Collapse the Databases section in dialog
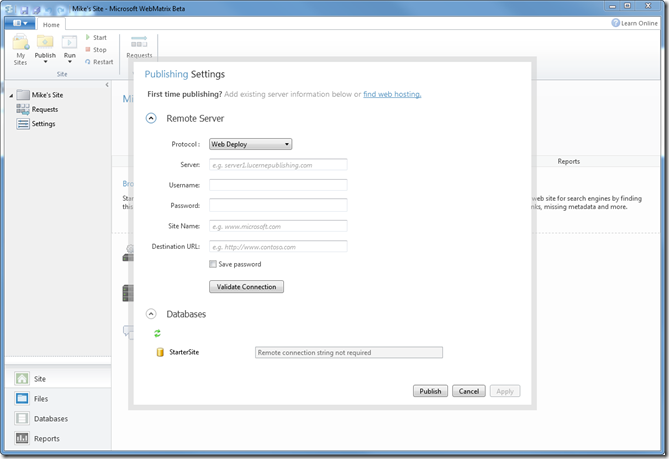 point(151,314)
